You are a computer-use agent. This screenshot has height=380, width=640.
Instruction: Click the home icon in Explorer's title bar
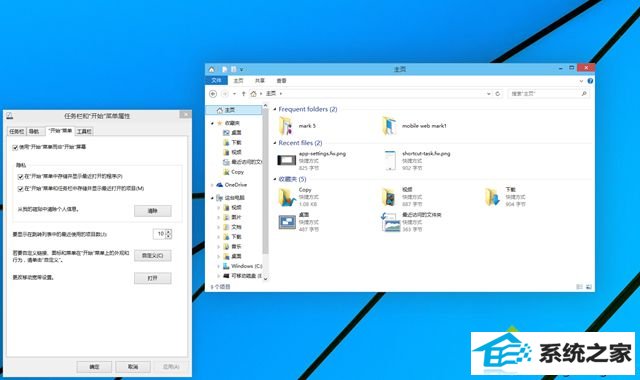(x=211, y=69)
